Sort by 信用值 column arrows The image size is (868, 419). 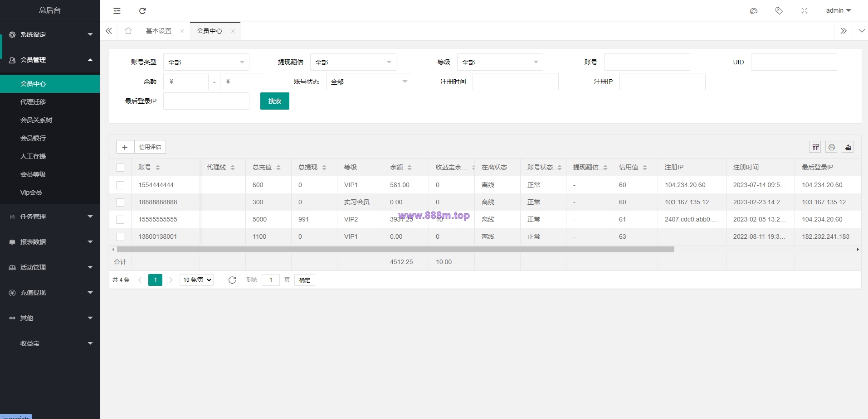pos(645,168)
